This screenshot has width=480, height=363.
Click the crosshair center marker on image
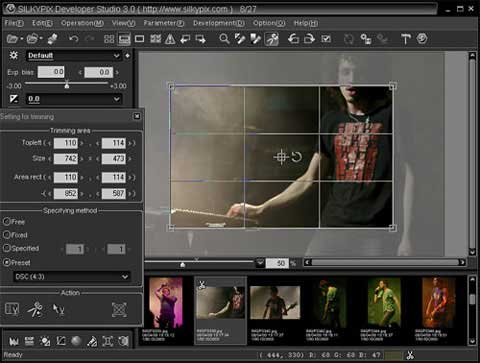[x=281, y=157]
